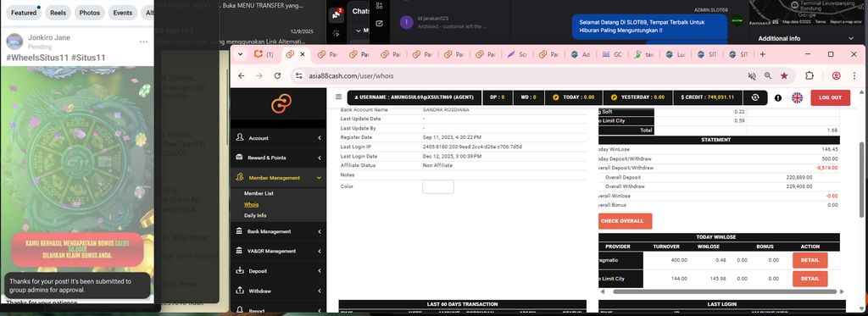Click the zoom magnifier icon in address bar
The width and height of the screenshot is (868, 316).
click(768, 75)
